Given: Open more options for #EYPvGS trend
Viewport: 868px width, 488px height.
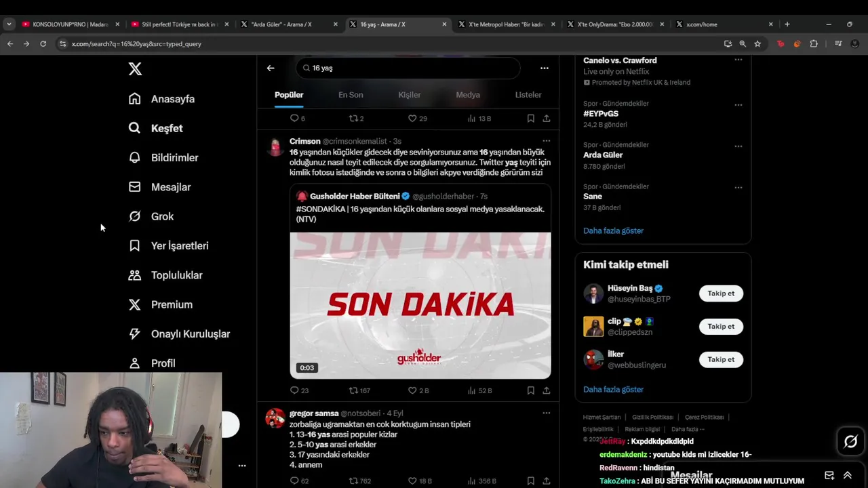Looking at the screenshot, I should coord(738,105).
